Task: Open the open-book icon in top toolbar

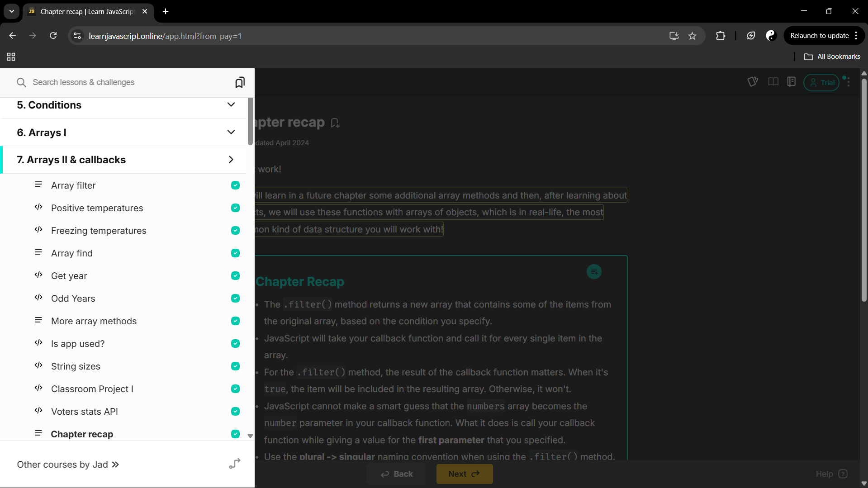Action: pos(773,82)
